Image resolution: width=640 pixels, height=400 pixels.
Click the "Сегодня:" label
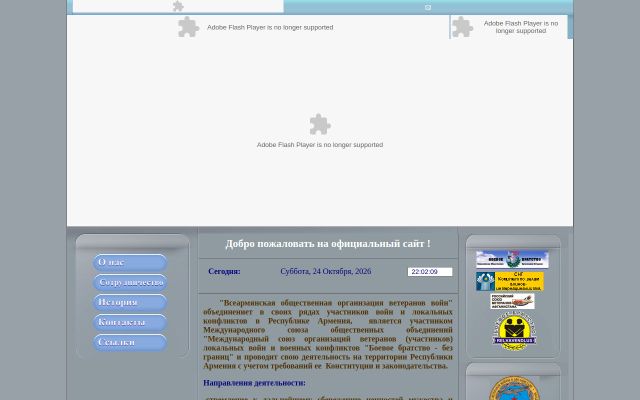pos(224,271)
